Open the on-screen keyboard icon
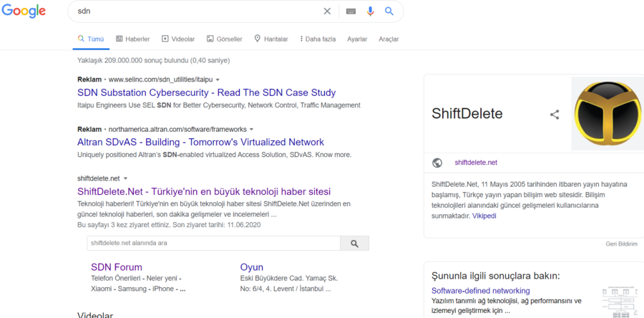The width and height of the screenshot is (644, 318). 351,11
